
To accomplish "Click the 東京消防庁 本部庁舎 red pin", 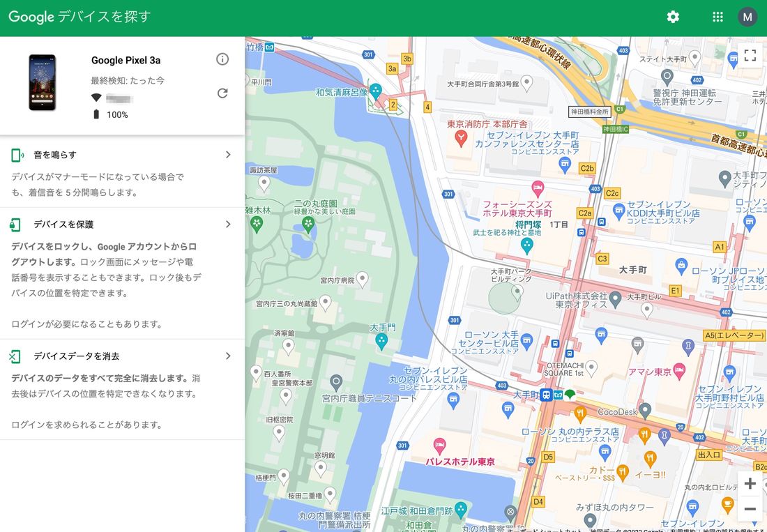I will (x=461, y=138).
